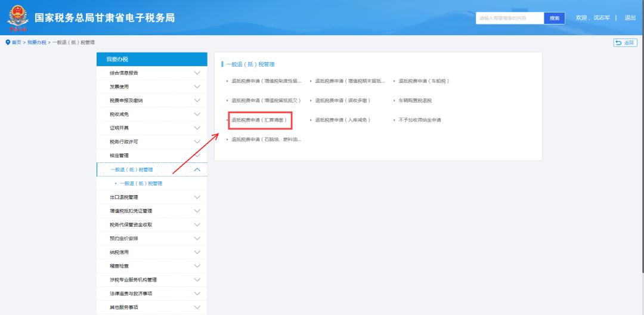Image resolution: width=644 pixels, height=315 pixels.
Task: Open the 涉税专业服务机构管理 sidebar menu
Action: pos(152,280)
